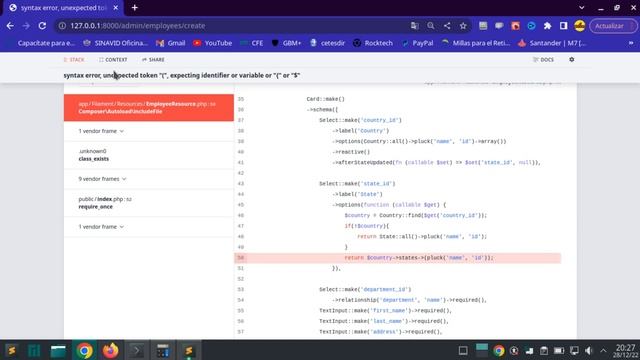Select the class_exists stack frame
The image size is (640, 360).
coord(149,155)
